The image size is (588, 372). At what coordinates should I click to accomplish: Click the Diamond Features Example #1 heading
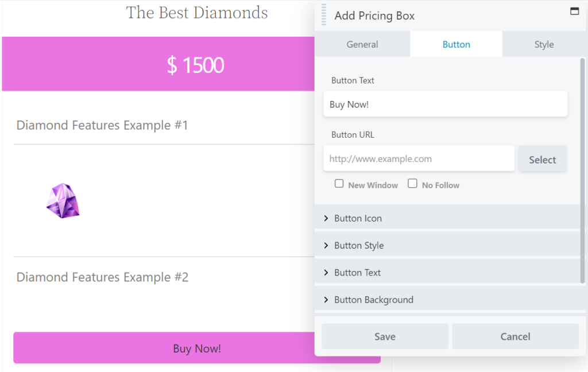tap(102, 125)
